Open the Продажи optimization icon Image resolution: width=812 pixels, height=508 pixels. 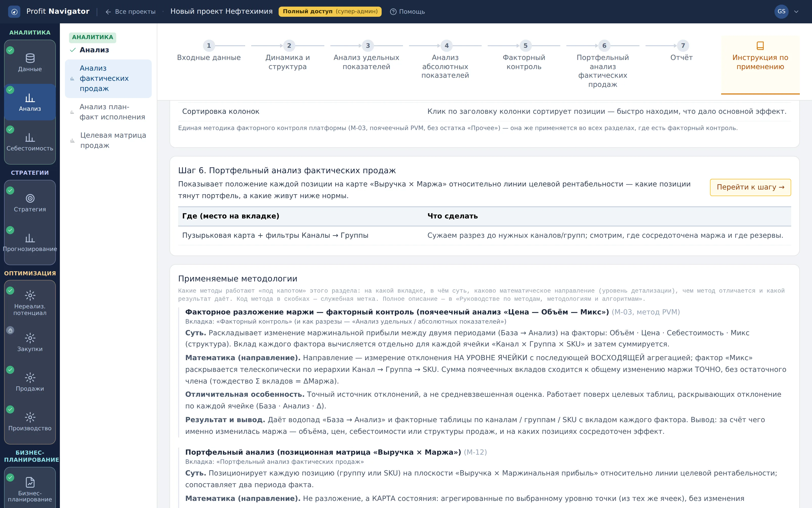click(30, 378)
